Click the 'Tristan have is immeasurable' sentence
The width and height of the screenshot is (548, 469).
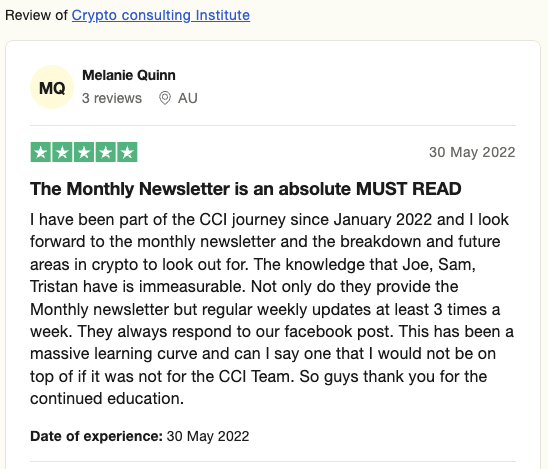[138, 287]
